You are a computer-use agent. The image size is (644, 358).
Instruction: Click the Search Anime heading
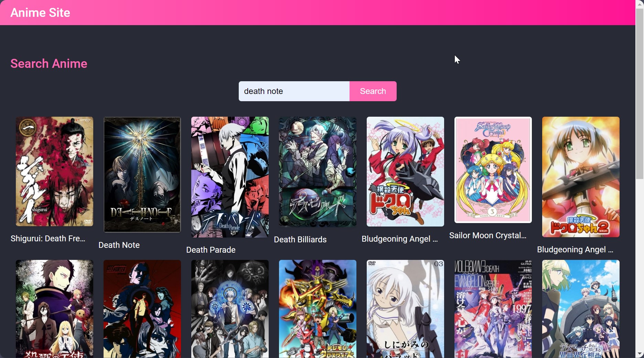49,64
